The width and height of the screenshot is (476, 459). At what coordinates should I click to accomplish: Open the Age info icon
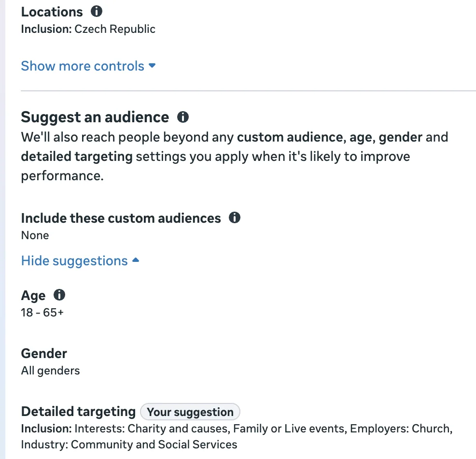59,295
